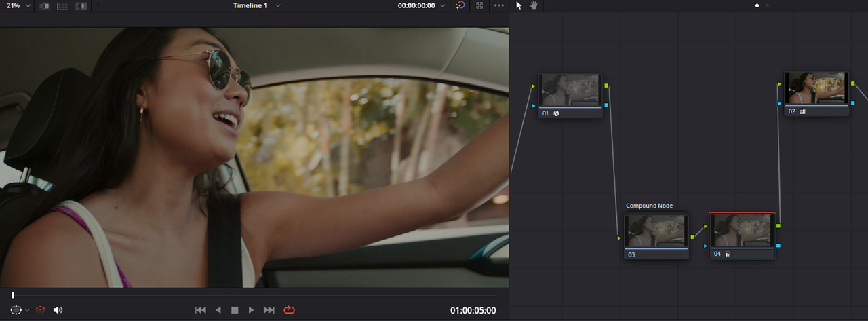Click node 02 number label
This screenshot has height=321, width=868.
[792, 111]
